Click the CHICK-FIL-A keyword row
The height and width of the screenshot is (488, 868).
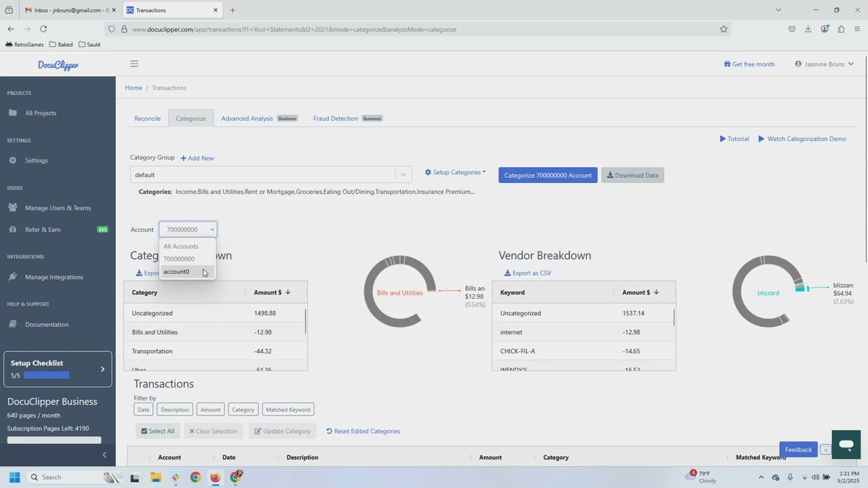(583, 351)
